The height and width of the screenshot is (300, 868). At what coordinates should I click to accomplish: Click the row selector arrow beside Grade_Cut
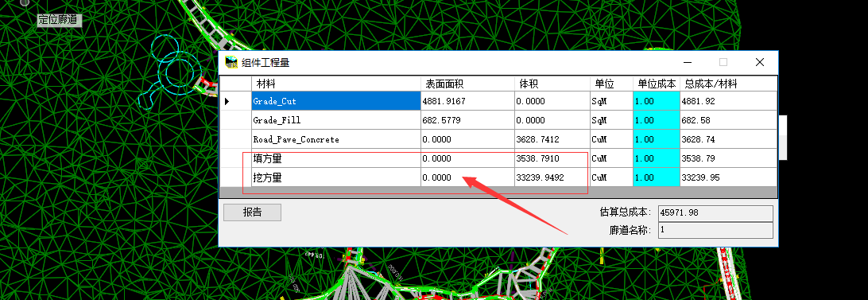click(227, 102)
